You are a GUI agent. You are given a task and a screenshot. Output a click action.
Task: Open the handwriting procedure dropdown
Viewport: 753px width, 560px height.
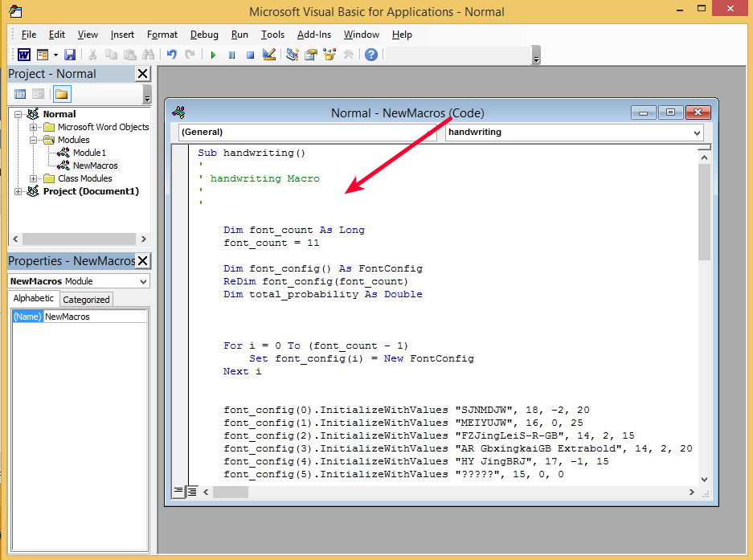(x=696, y=133)
